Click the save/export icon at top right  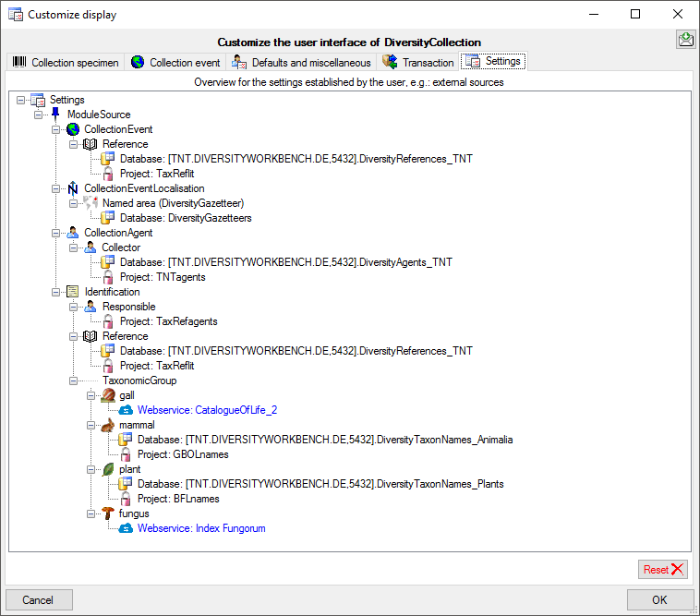[x=686, y=40]
